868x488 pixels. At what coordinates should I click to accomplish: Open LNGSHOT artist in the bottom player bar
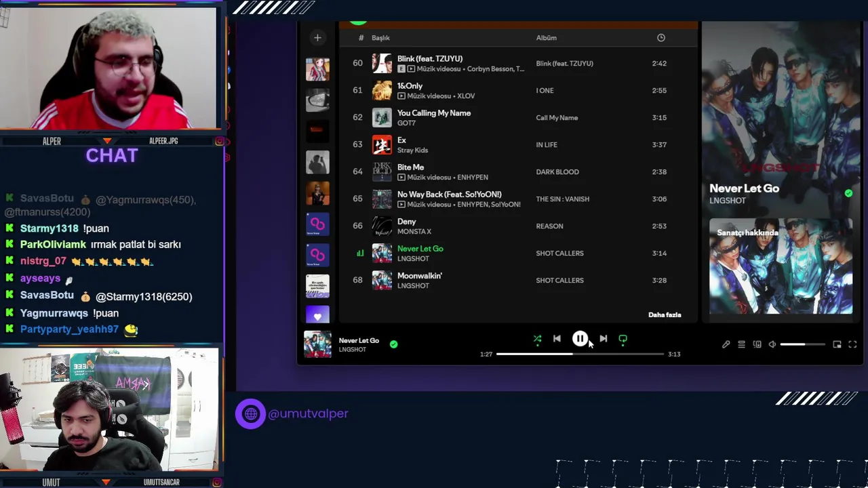click(x=352, y=350)
